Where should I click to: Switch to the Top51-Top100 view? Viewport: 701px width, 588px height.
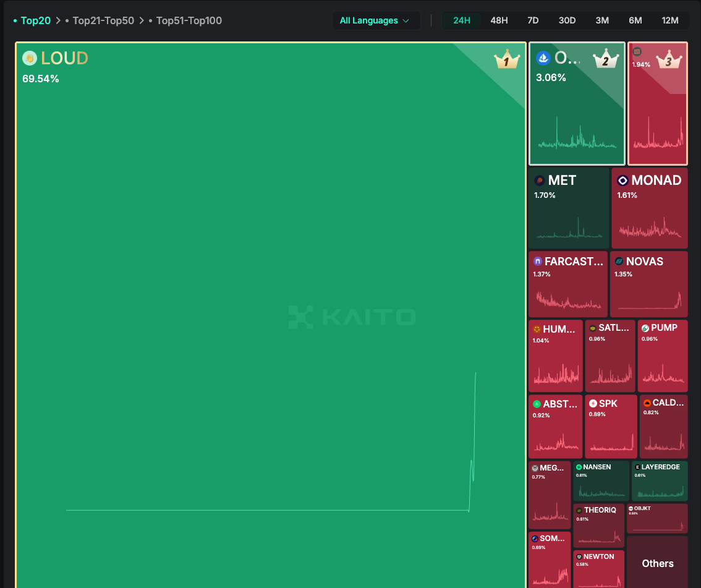pyautogui.click(x=189, y=20)
